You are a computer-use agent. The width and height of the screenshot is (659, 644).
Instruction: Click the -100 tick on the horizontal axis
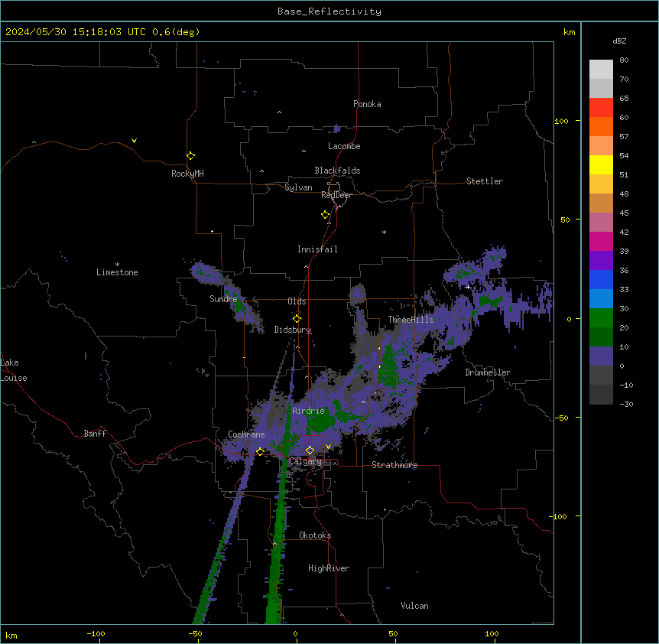(96, 633)
